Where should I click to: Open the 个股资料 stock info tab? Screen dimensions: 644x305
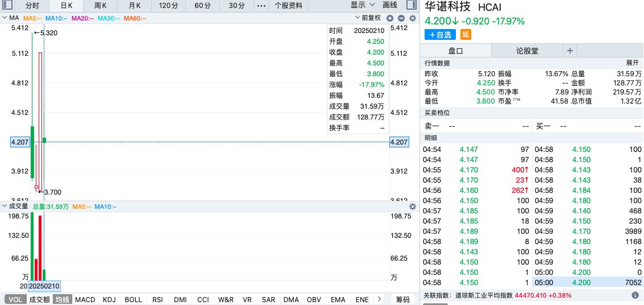tap(288, 6)
